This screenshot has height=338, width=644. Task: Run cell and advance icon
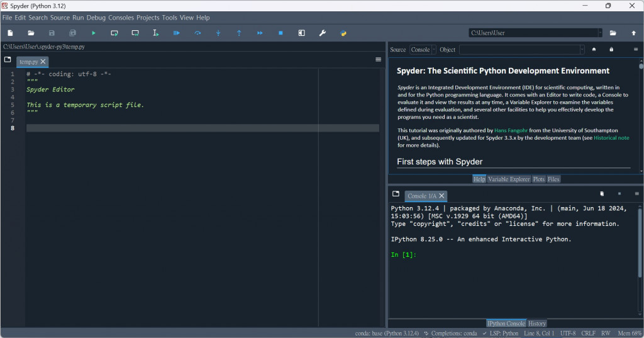(135, 33)
